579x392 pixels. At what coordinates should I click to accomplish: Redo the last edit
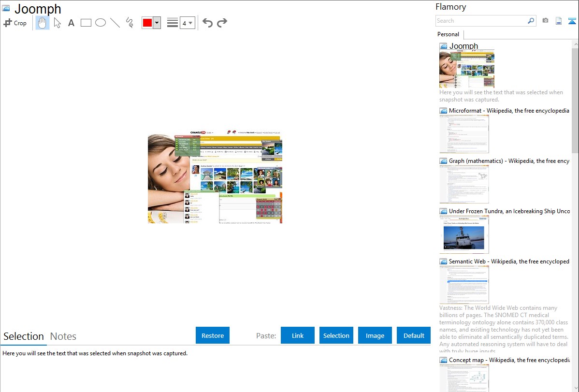(x=222, y=23)
